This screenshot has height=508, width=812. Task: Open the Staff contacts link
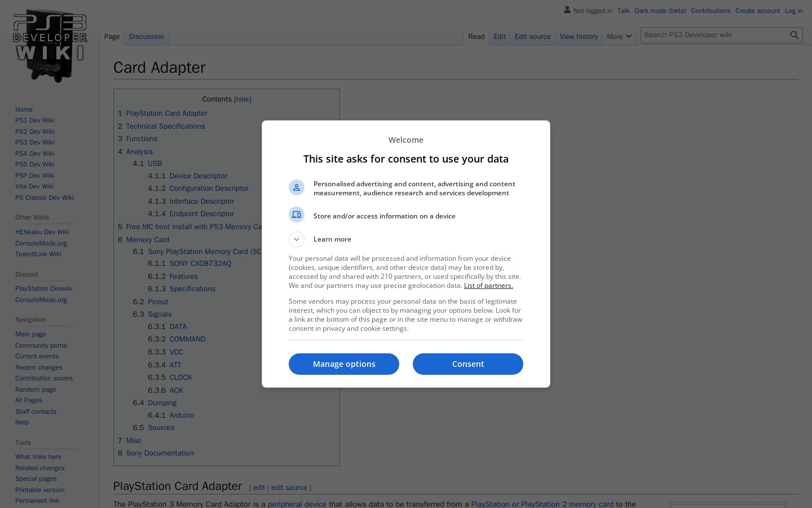(x=36, y=411)
